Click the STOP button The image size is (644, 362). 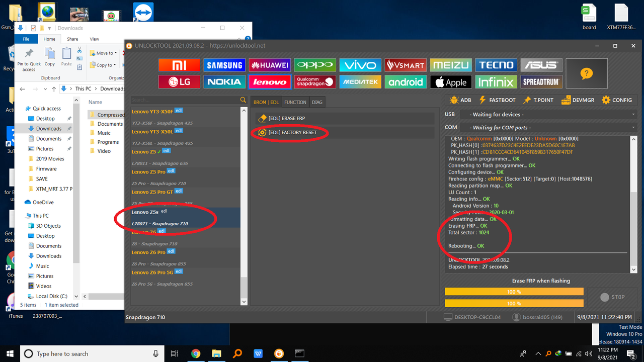pyautogui.click(x=612, y=297)
